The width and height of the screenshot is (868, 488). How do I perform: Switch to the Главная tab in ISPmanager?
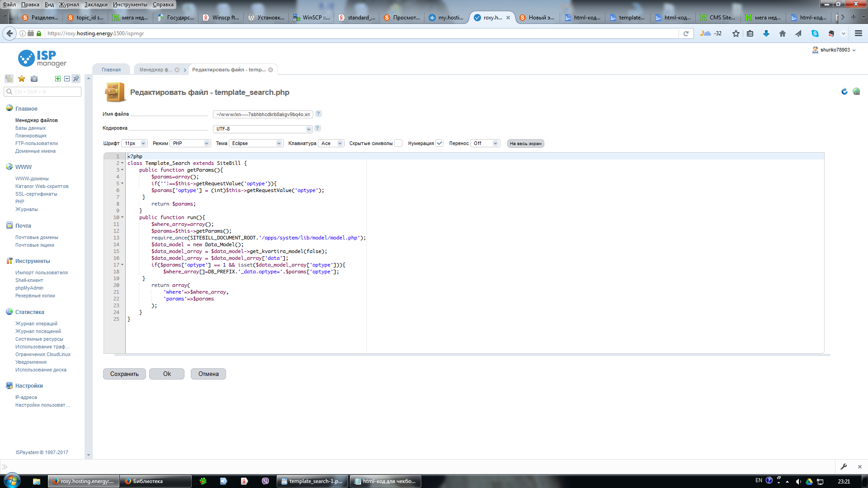pyautogui.click(x=111, y=70)
